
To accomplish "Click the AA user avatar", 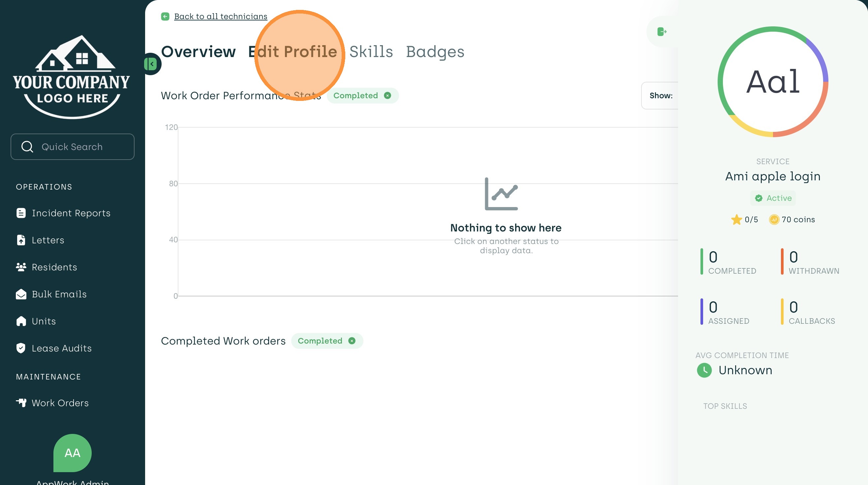I will point(73,453).
